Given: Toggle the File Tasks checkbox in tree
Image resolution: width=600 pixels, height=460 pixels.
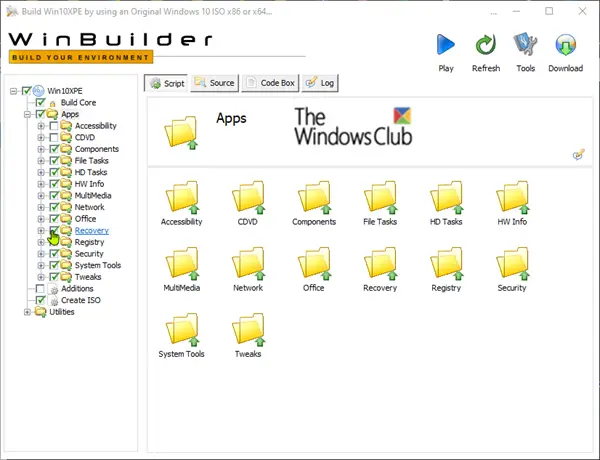Looking at the screenshot, I should [x=54, y=160].
